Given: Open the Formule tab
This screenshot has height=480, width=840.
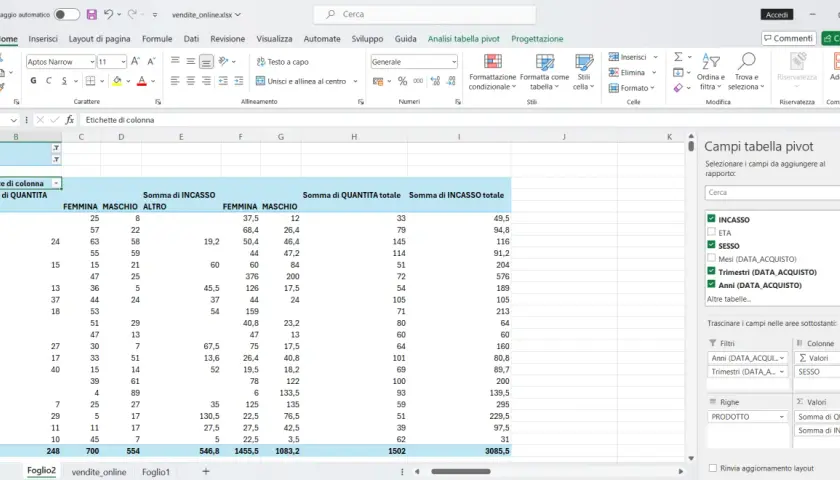Looking at the screenshot, I should coord(157,39).
